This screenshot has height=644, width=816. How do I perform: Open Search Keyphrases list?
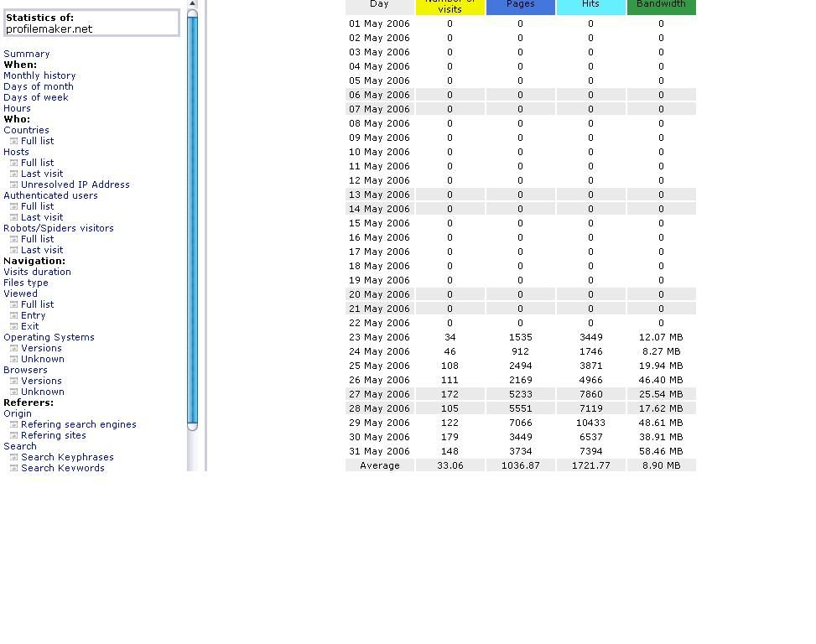(67, 457)
